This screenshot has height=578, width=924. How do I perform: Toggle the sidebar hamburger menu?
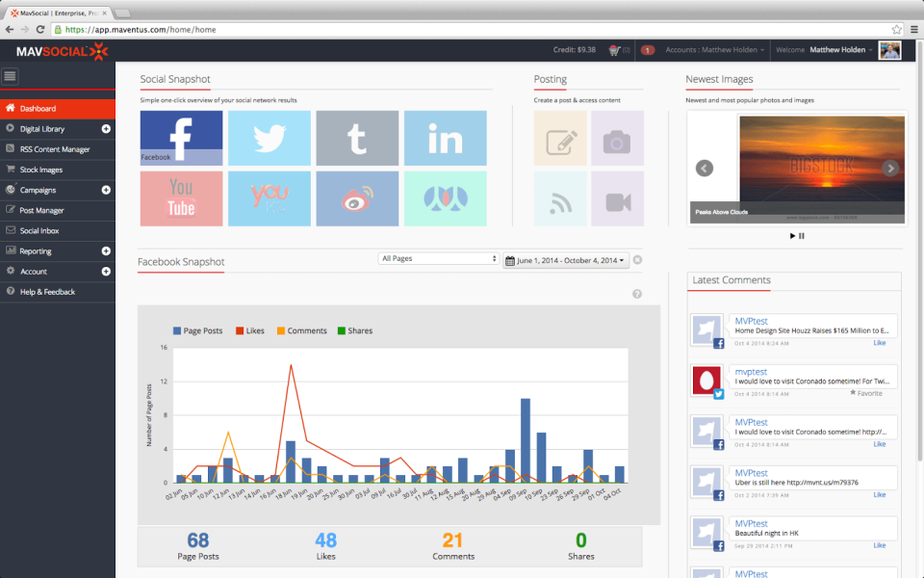[x=10, y=76]
